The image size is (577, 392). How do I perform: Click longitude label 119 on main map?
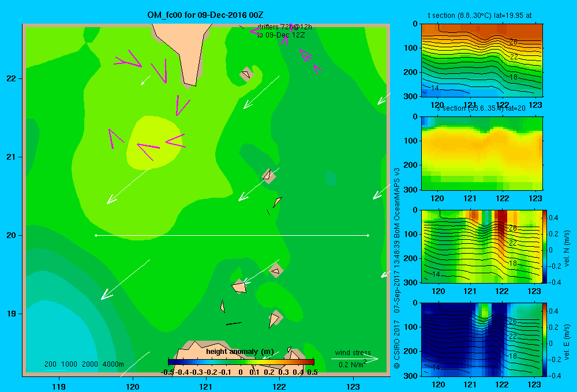point(59,386)
